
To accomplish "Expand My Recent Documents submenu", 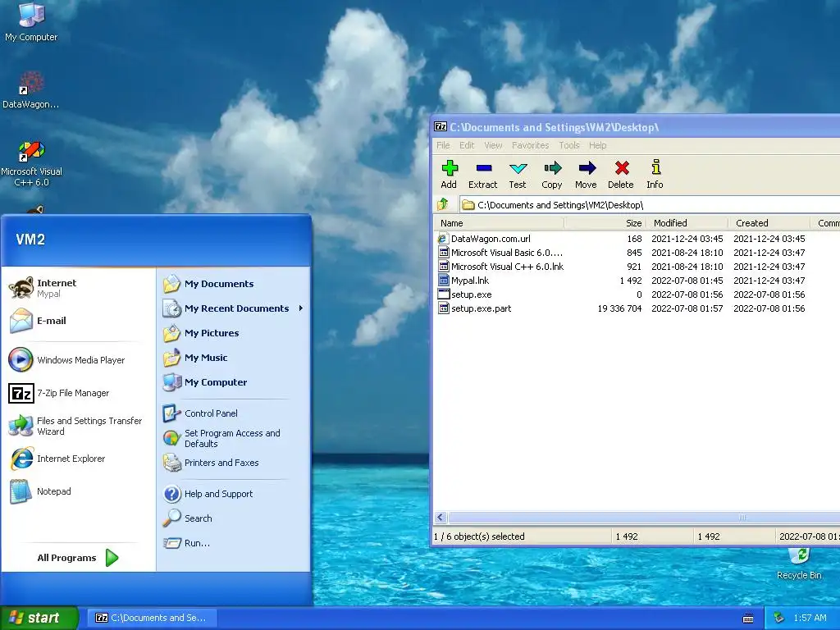I will coord(234,308).
